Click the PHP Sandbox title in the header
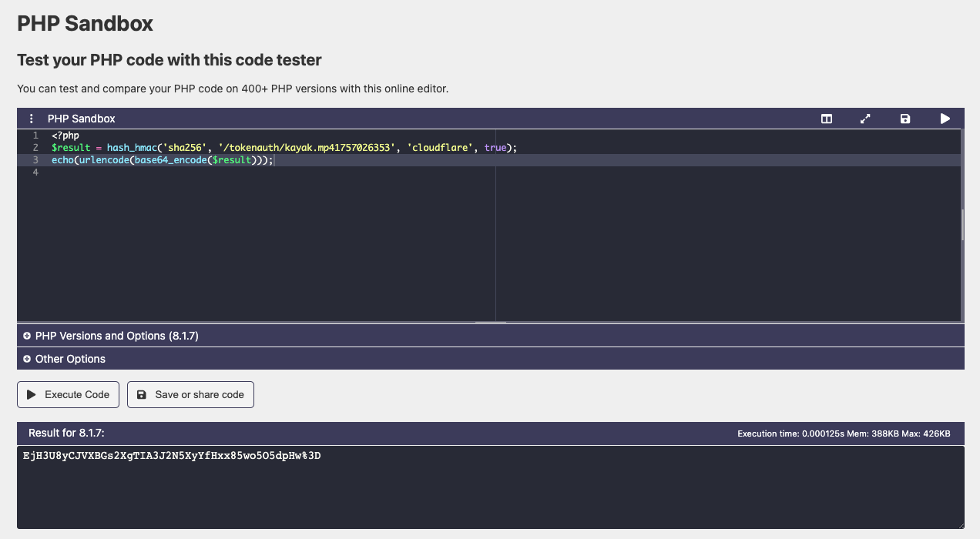 click(x=81, y=119)
